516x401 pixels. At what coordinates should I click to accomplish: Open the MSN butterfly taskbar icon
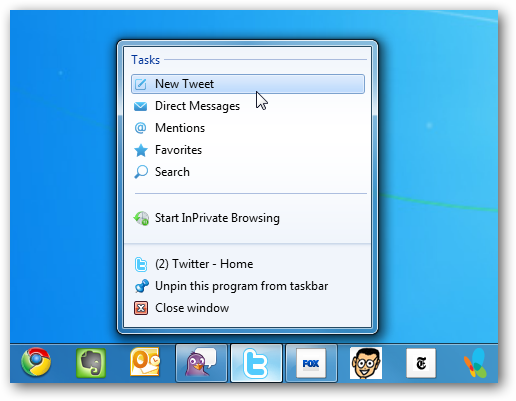(476, 363)
